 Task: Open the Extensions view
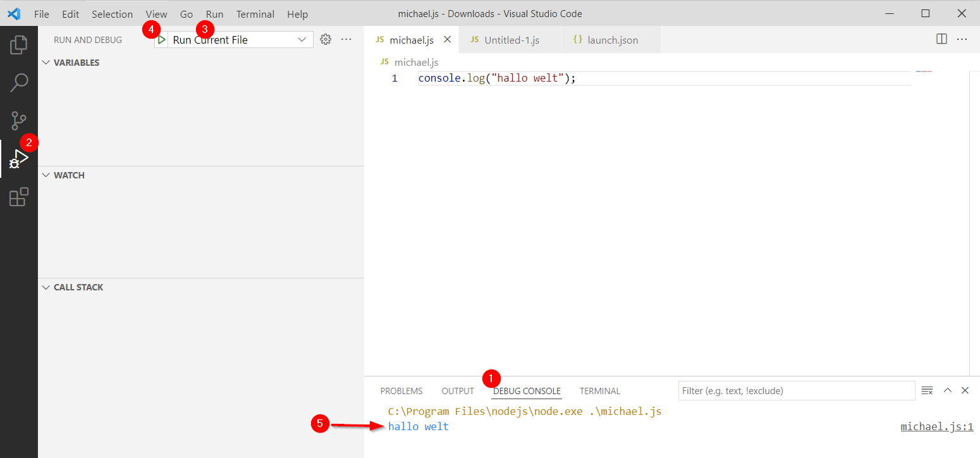click(19, 197)
